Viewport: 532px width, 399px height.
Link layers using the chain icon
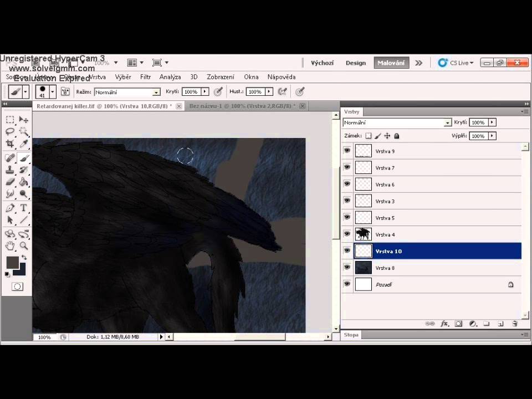(x=429, y=324)
